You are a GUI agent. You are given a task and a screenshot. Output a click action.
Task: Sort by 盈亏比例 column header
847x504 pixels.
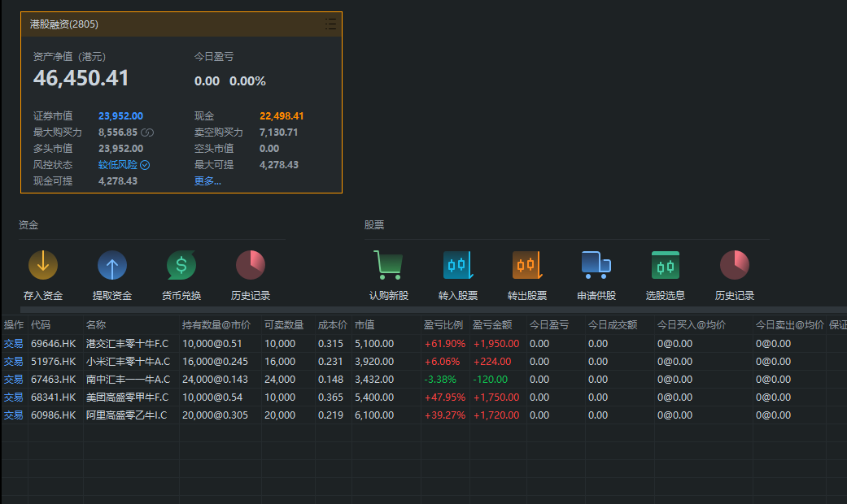click(443, 325)
